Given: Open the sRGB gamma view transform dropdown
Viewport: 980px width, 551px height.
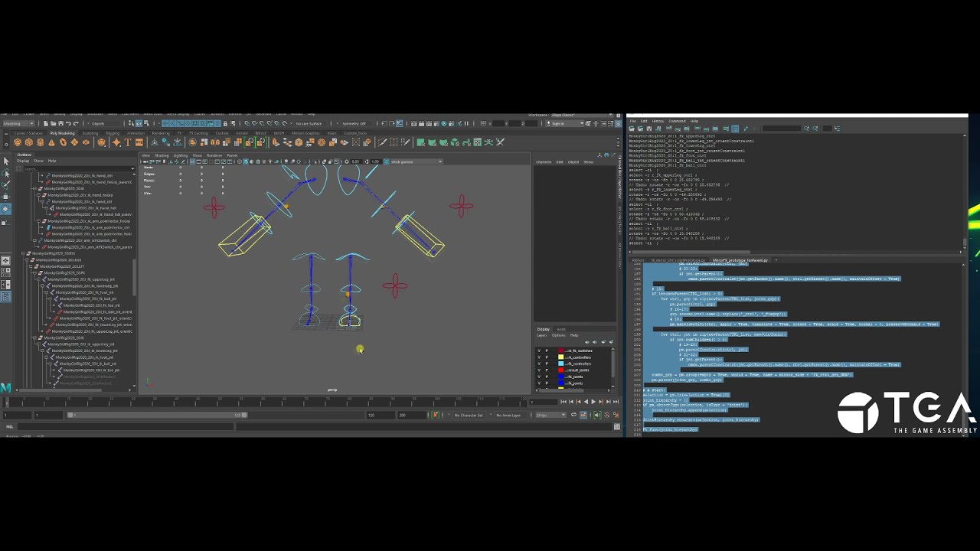Looking at the screenshot, I should (416, 161).
